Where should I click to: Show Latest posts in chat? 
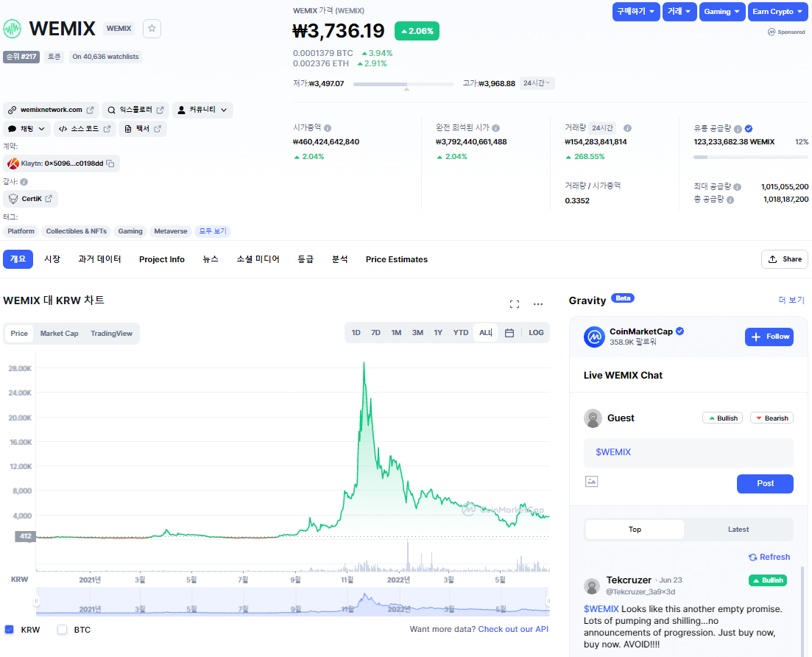(x=738, y=530)
